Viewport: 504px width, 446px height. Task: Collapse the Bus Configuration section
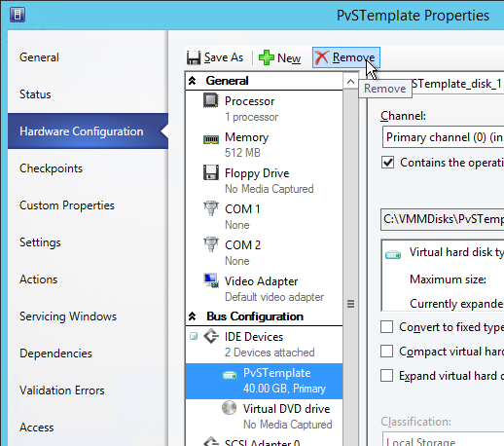click(192, 316)
